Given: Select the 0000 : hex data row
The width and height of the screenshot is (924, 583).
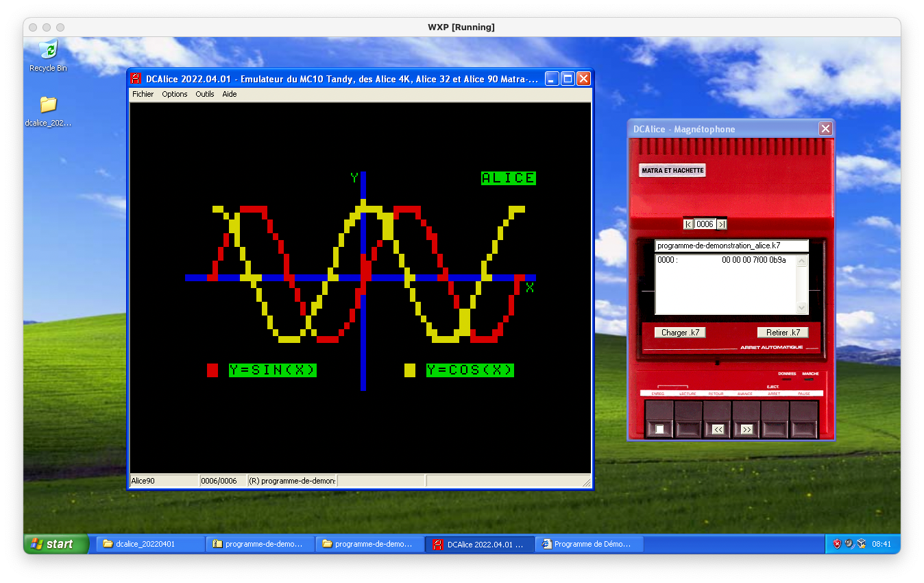Looking at the screenshot, I should (725, 261).
